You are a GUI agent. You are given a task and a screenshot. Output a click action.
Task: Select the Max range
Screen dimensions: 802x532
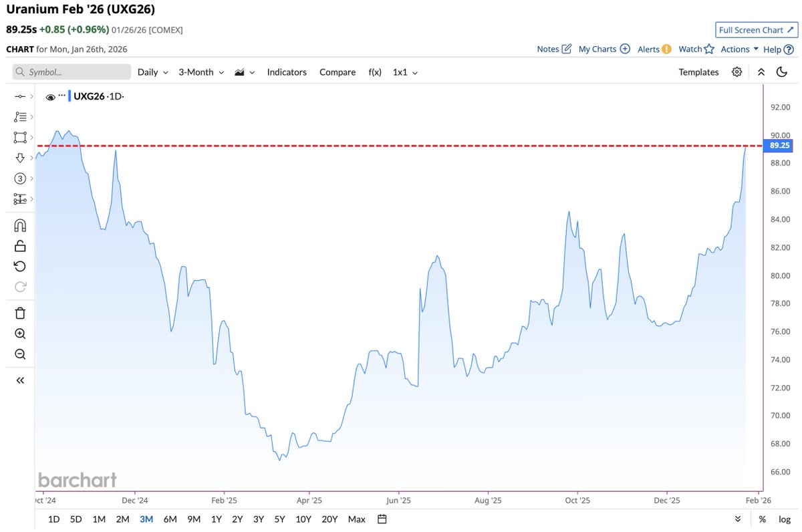coord(357,519)
